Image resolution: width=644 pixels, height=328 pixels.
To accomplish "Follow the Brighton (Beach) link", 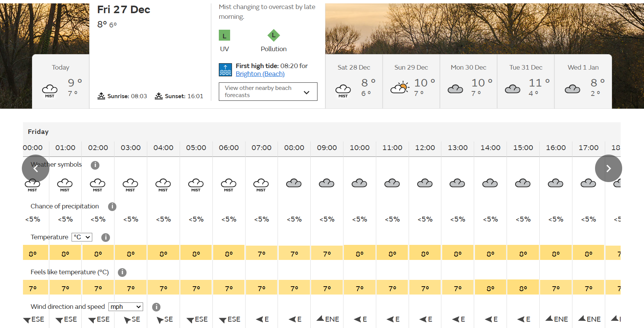I will 260,74.
